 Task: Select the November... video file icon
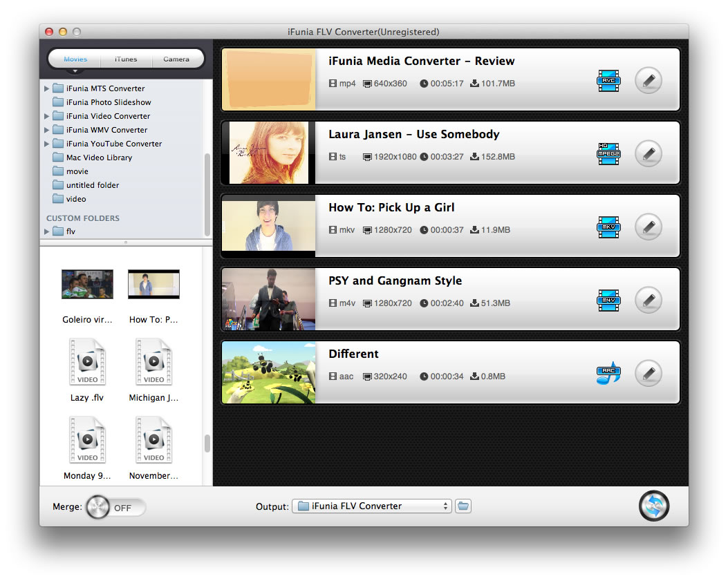[153, 440]
